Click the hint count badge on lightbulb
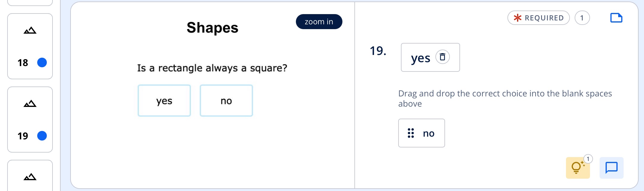644x191 pixels. (x=588, y=159)
